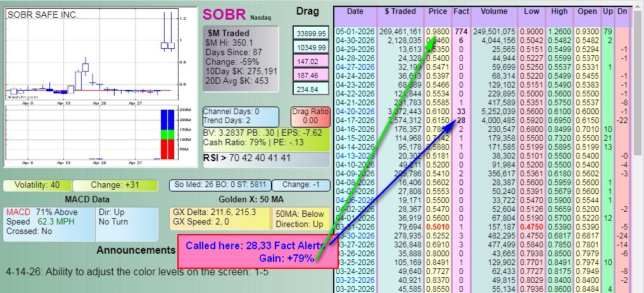644x293 pixels.
Task: Click the 0.8491 price for 03-25-2026
Action: pyautogui.click(x=438, y=263)
